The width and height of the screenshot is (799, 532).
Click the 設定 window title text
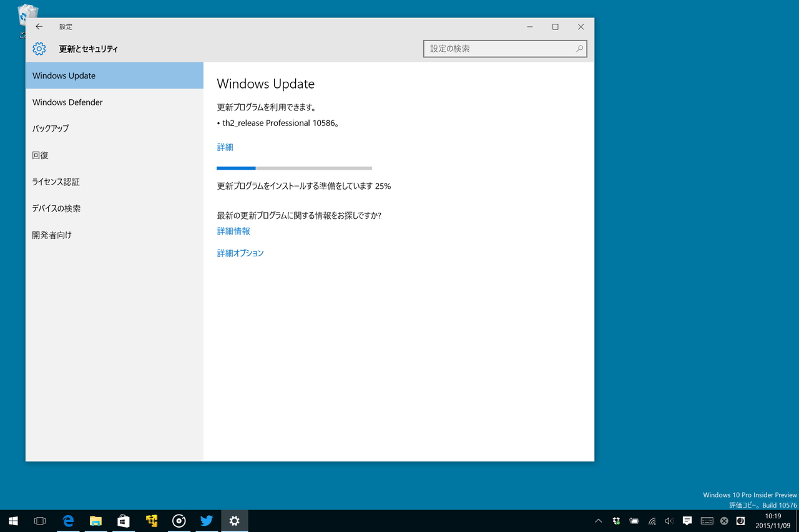tap(66, 27)
